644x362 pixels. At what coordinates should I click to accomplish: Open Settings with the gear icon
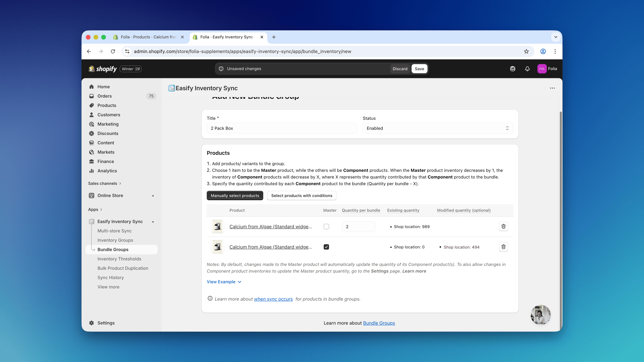pyautogui.click(x=92, y=323)
